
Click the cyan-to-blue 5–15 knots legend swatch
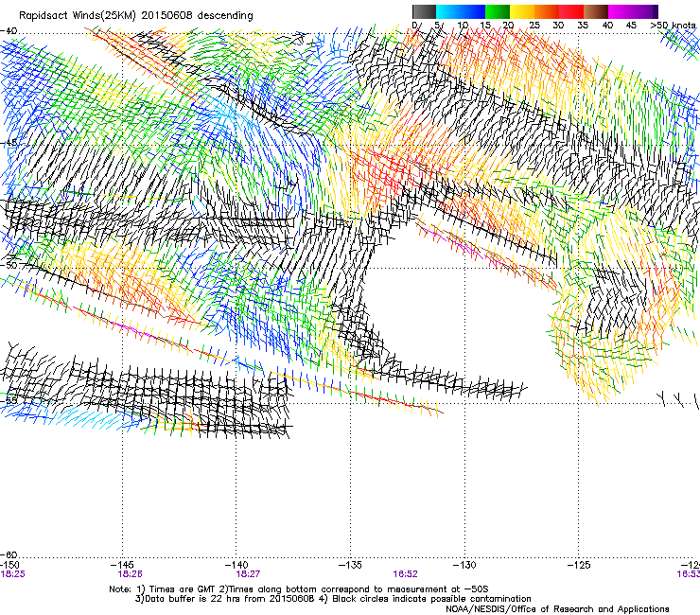point(461,11)
